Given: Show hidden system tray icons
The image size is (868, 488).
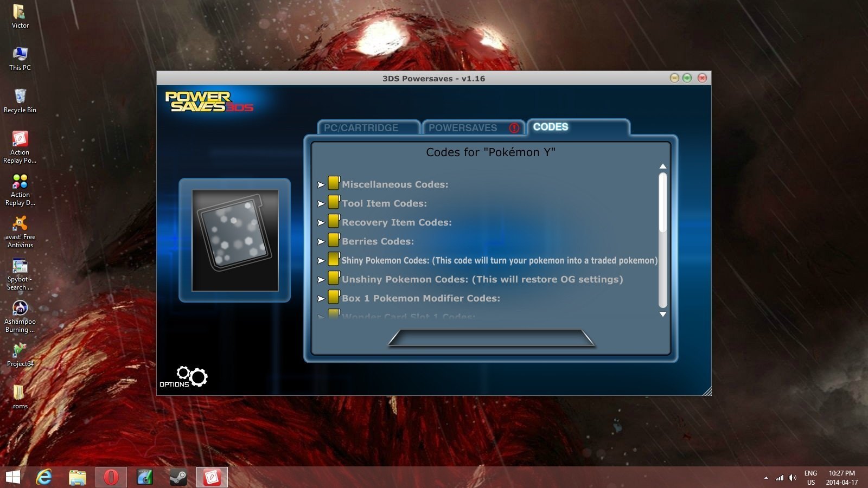Looking at the screenshot, I should [x=766, y=478].
